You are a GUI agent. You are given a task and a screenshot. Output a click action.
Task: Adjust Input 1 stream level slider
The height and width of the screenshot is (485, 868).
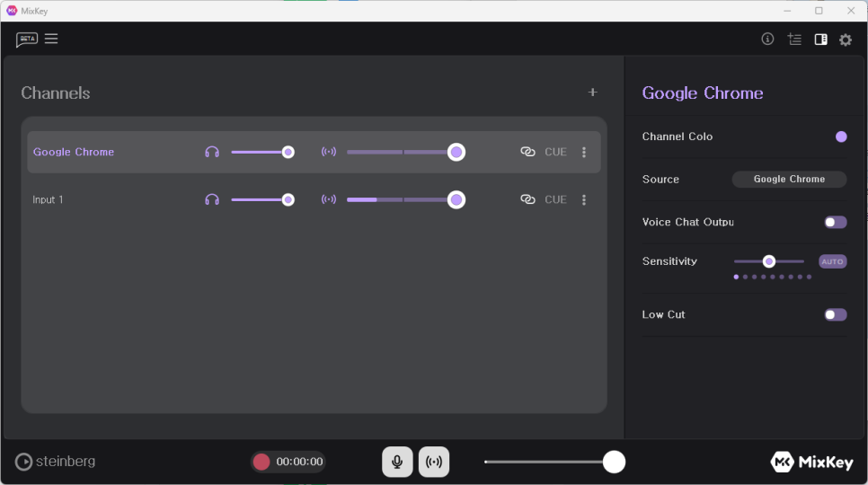pyautogui.click(x=406, y=199)
